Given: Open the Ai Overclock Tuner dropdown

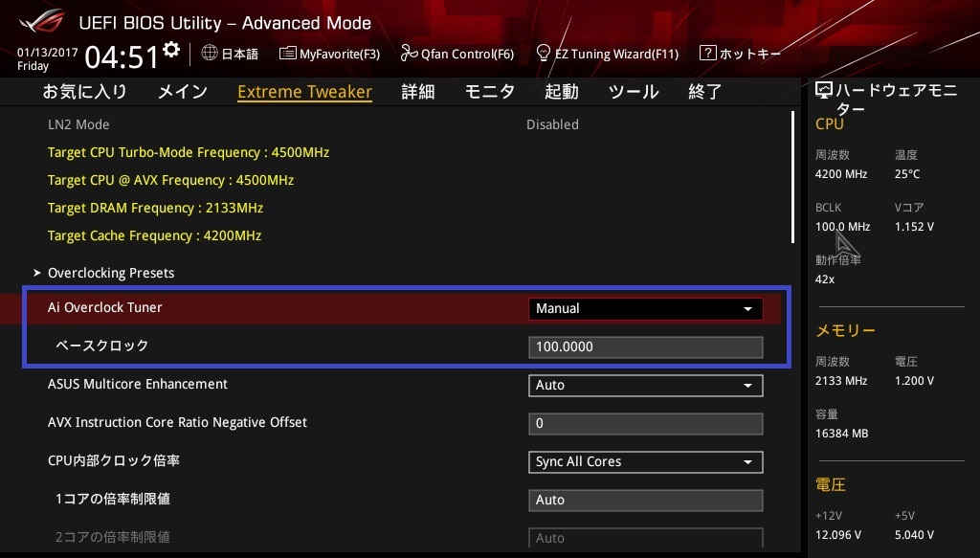Looking at the screenshot, I should (x=646, y=309).
